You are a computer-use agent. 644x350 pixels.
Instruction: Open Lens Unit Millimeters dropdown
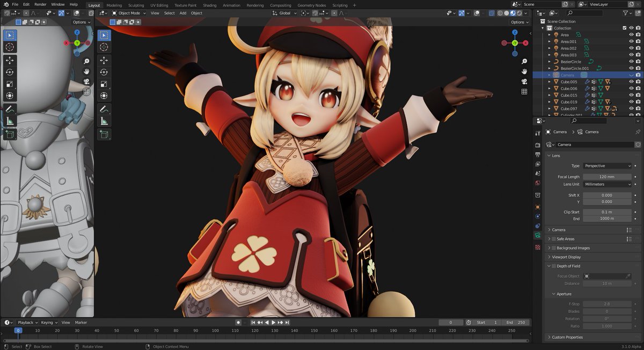608,184
